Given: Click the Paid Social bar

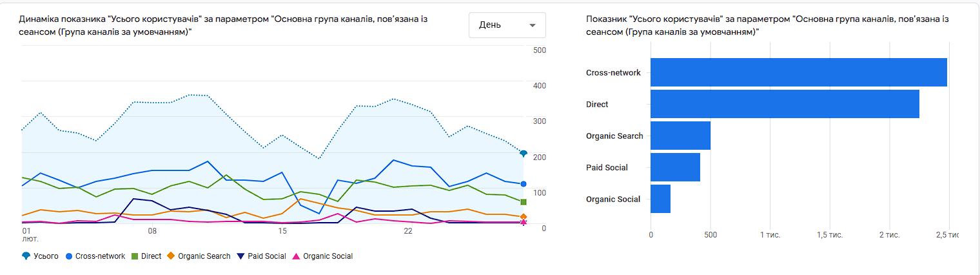Looking at the screenshot, I should coord(675,167).
